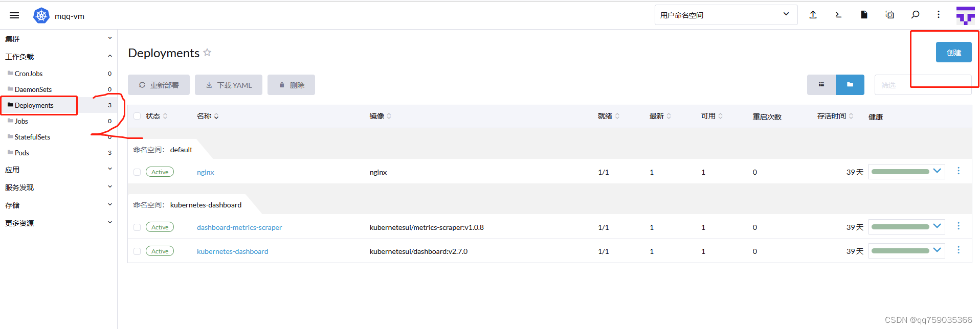Open row actions for kubernetes-dashboard
This screenshot has width=980, height=329.
coord(959,250)
